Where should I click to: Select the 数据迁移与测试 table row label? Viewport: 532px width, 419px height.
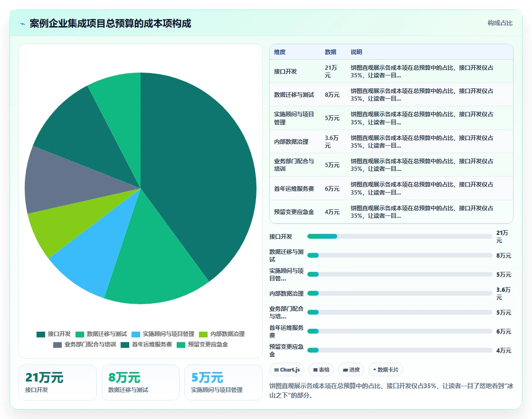pos(294,95)
